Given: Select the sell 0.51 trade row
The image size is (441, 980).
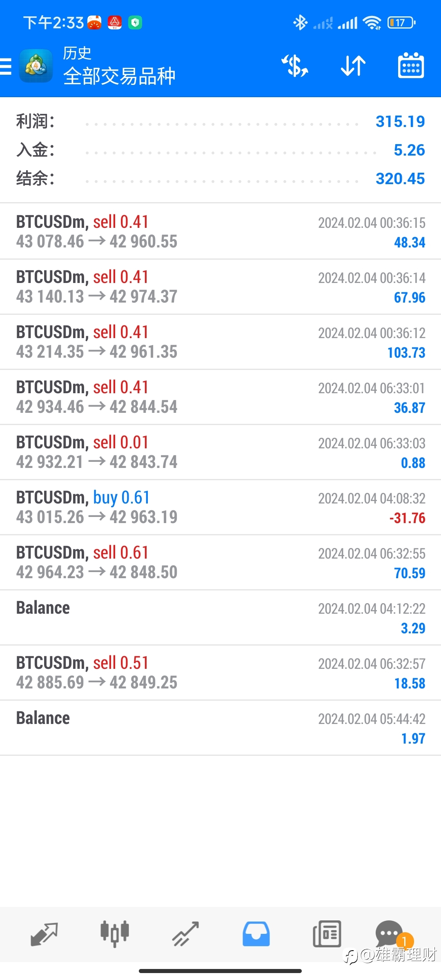Looking at the screenshot, I should click(220, 673).
